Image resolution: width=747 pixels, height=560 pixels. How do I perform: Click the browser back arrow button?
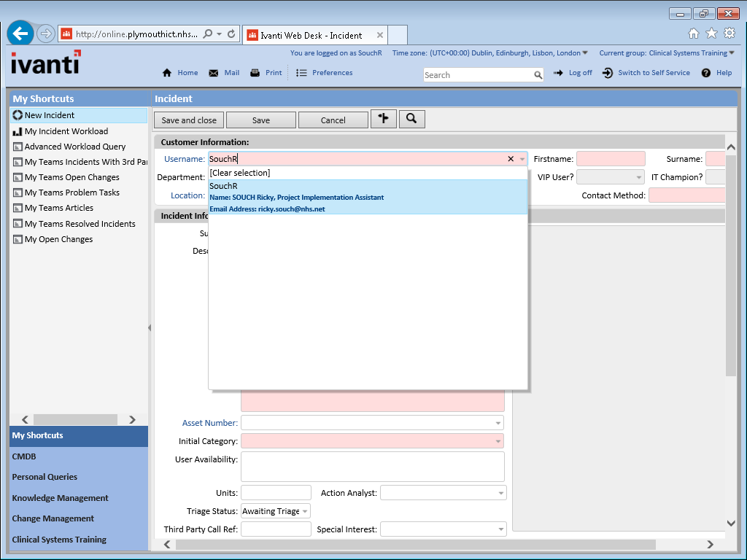click(x=20, y=34)
